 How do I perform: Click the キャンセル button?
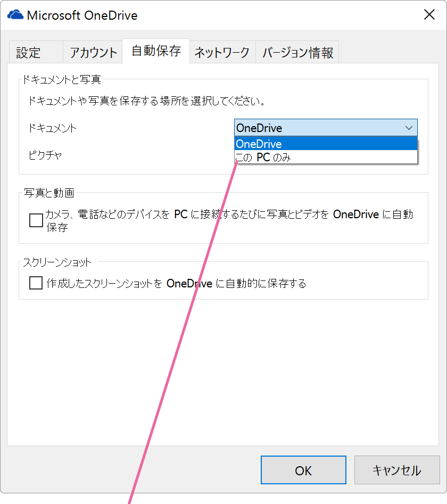(x=397, y=470)
